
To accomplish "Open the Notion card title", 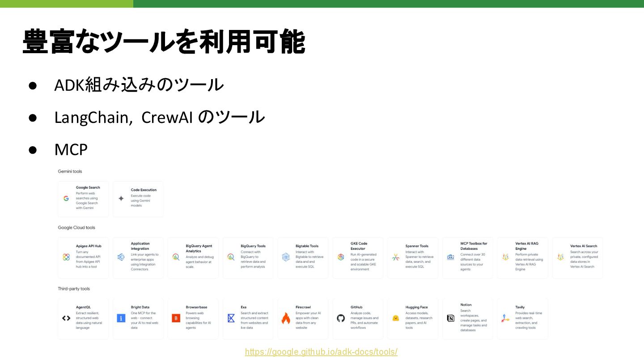I will [466, 305].
